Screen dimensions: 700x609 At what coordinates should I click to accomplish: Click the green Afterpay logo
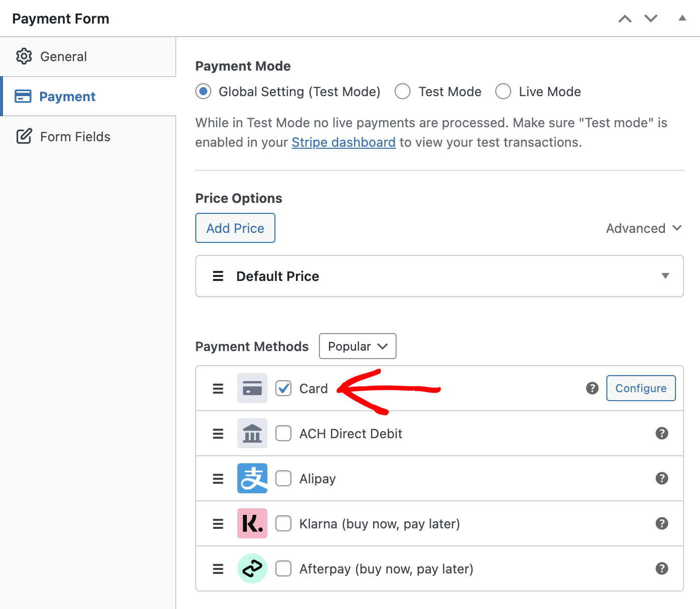point(252,568)
